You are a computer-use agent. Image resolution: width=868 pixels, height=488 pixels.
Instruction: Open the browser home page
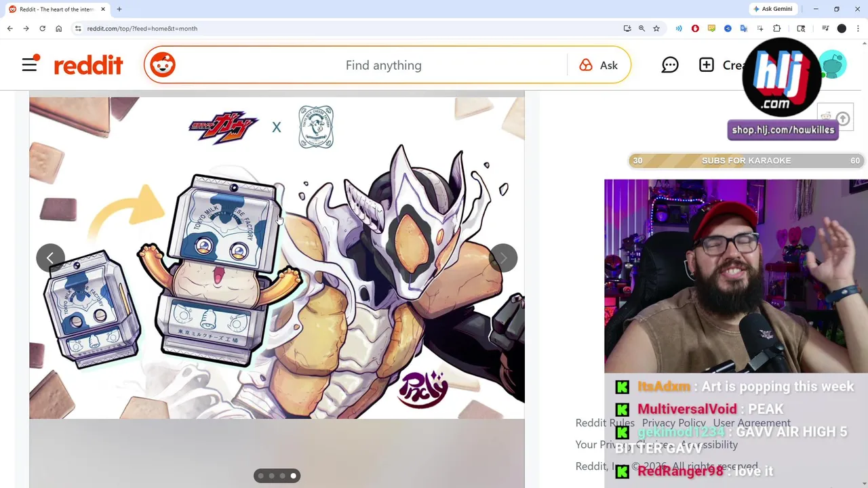(x=58, y=28)
